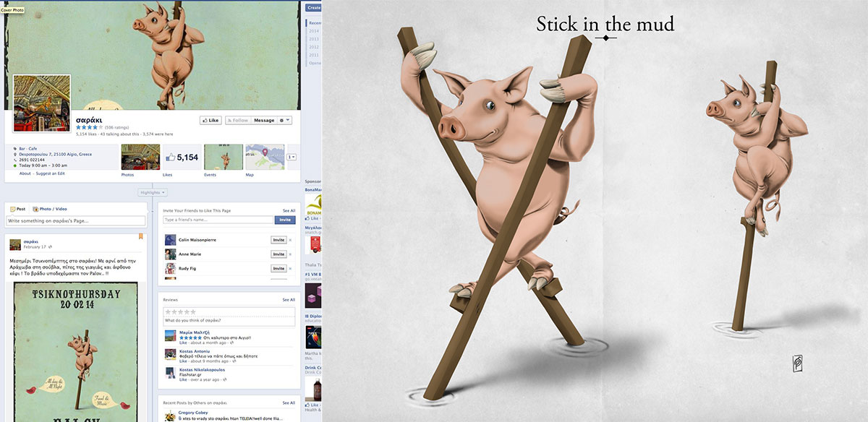
Task: Click See All in Invite Friends box
Action: tap(289, 210)
